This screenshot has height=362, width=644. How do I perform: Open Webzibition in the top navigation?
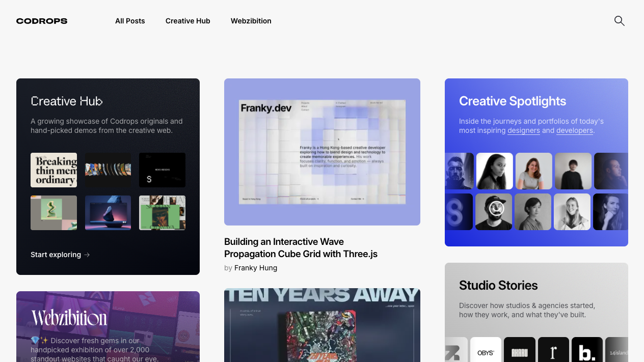tap(251, 21)
